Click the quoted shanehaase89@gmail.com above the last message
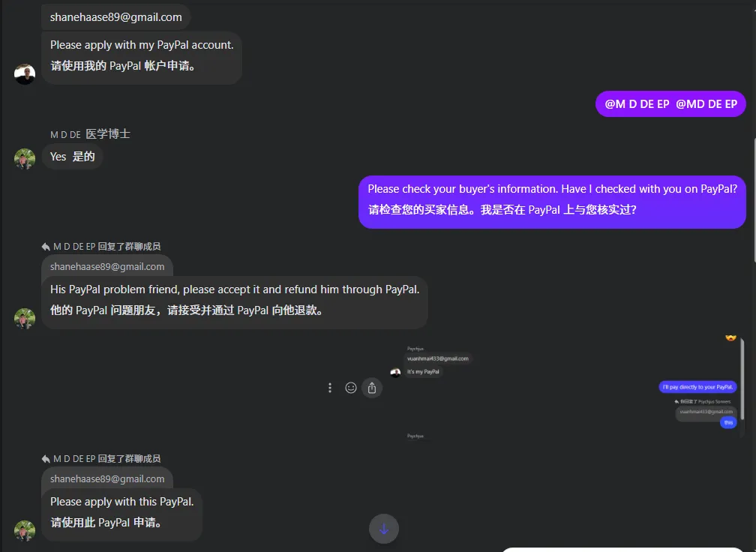 (107, 478)
